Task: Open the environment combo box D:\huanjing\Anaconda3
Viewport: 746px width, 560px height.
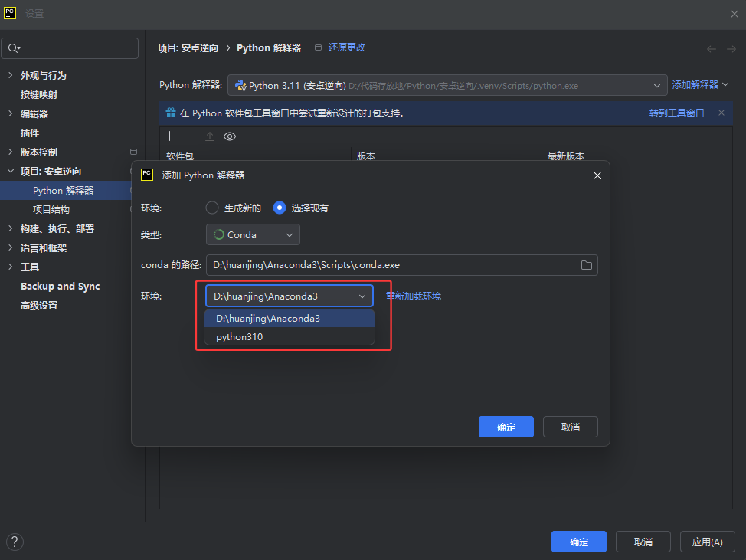Action: coord(290,296)
